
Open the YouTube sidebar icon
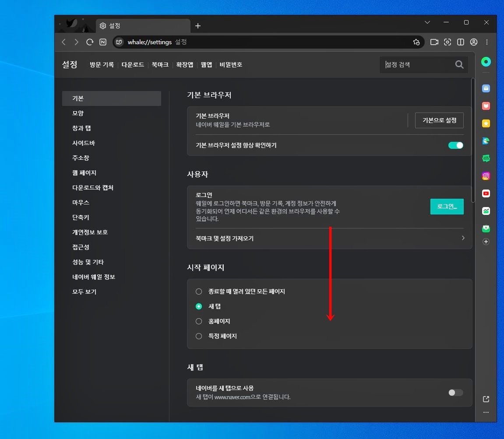pos(486,193)
